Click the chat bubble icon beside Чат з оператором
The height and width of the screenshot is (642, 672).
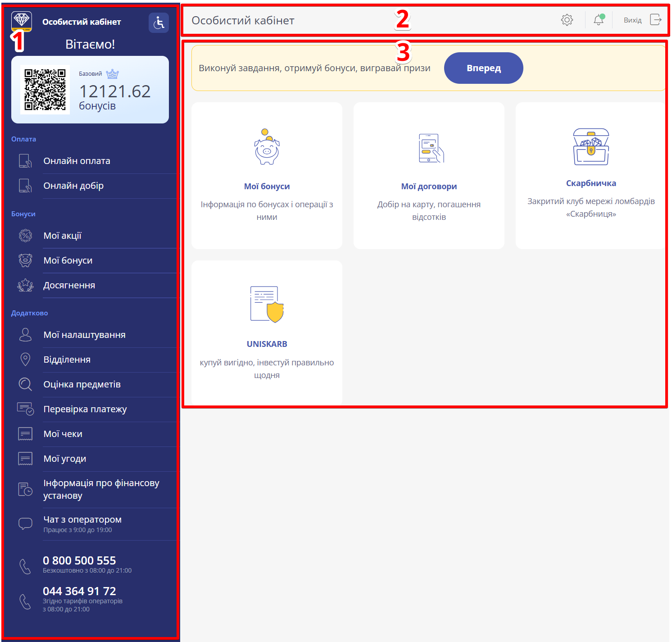click(x=25, y=524)
